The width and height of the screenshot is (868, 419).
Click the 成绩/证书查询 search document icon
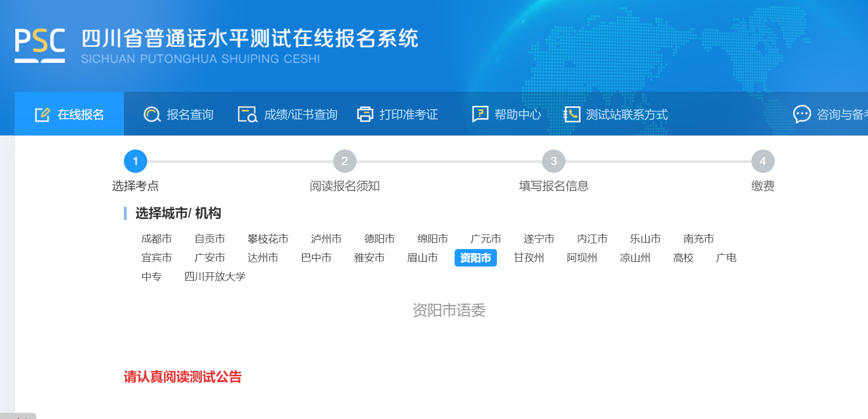[247, 115]
